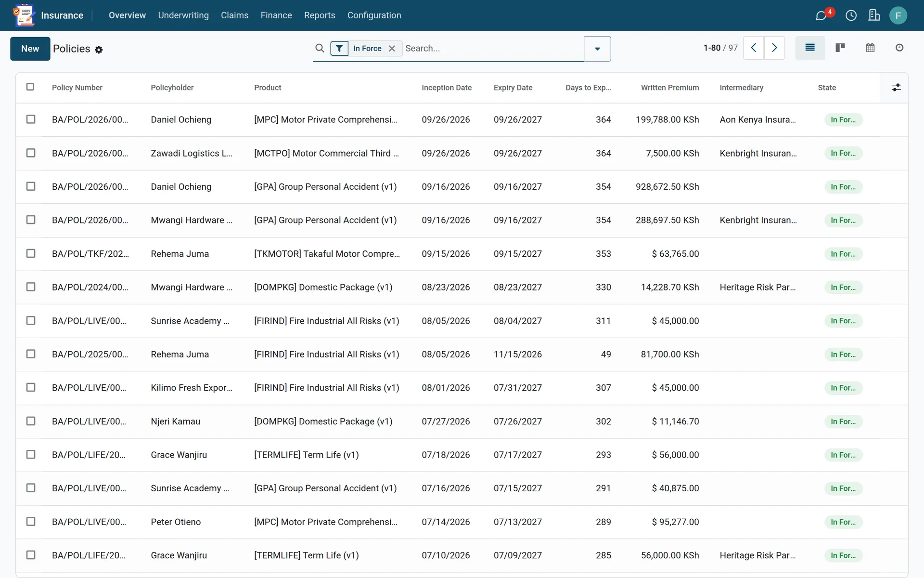Switch to activity view
924x578 pixels.
pyautogui.click(x=899, y=48)
